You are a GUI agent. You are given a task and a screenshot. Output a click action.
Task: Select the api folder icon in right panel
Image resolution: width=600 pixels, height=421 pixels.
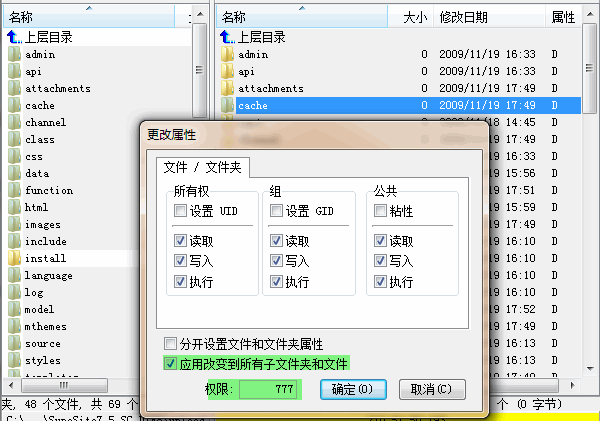pyautogui.click(x=227, y=71)
